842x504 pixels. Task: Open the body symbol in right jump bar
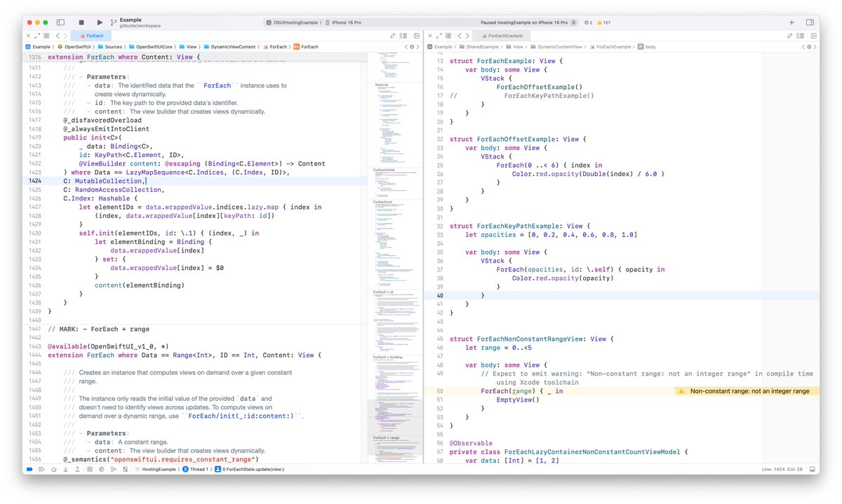[646, 46]
